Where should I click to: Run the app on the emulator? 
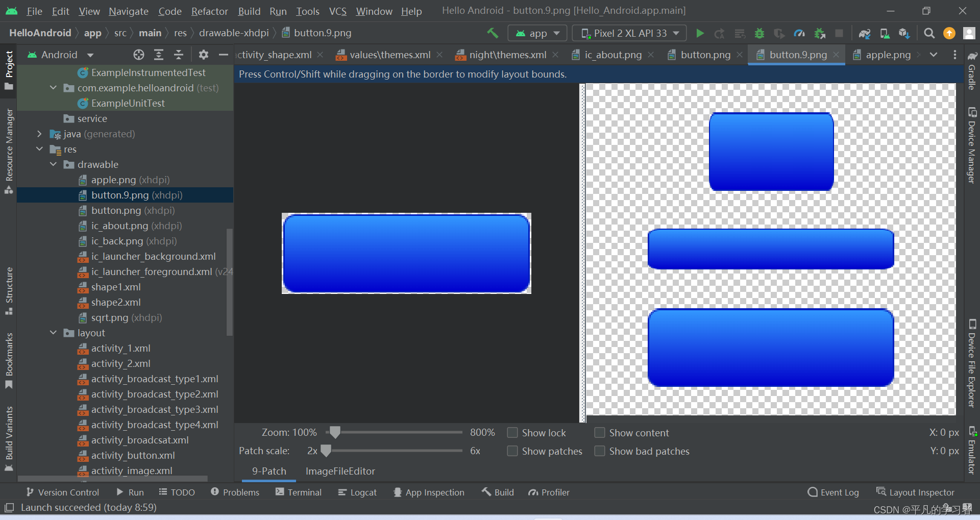pyautogui.click(x=700, y=33)
